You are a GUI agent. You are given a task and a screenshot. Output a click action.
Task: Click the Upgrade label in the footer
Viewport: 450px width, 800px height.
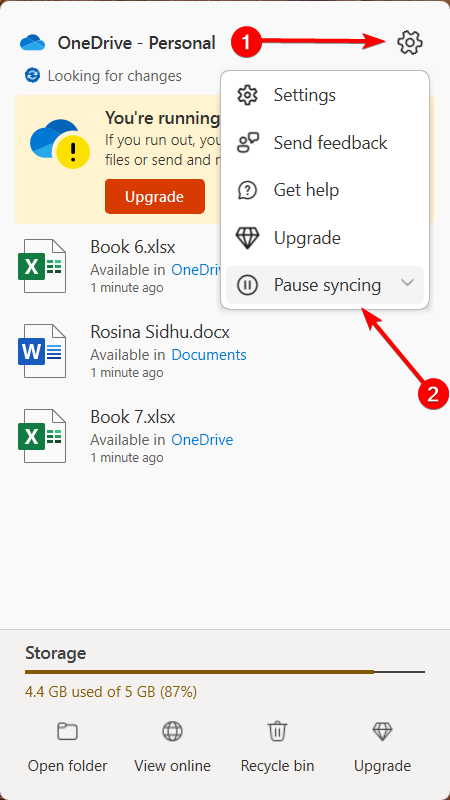coord(382,765)
